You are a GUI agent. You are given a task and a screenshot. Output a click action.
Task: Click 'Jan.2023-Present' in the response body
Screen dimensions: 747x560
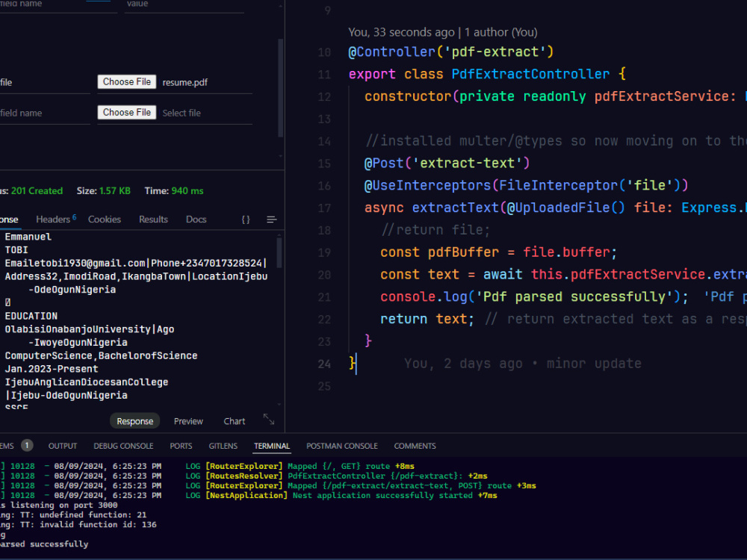[x=52, y=369]
